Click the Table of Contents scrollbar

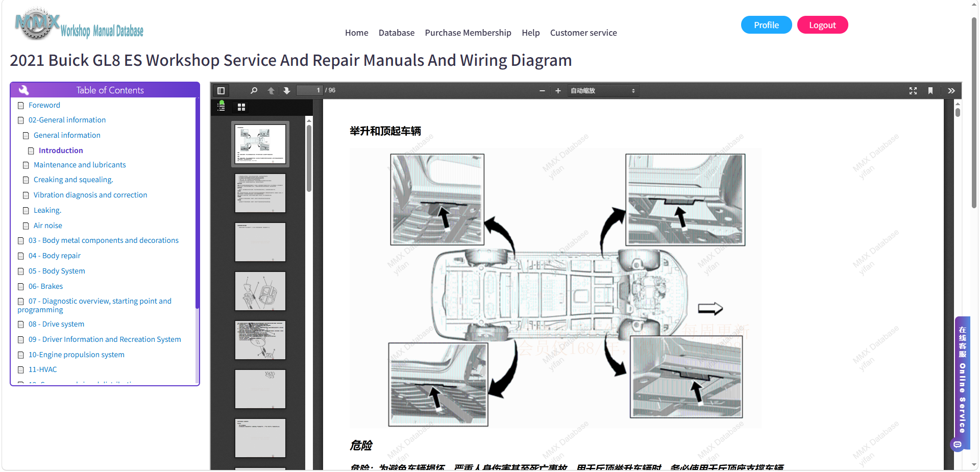[x=197, y=203]
